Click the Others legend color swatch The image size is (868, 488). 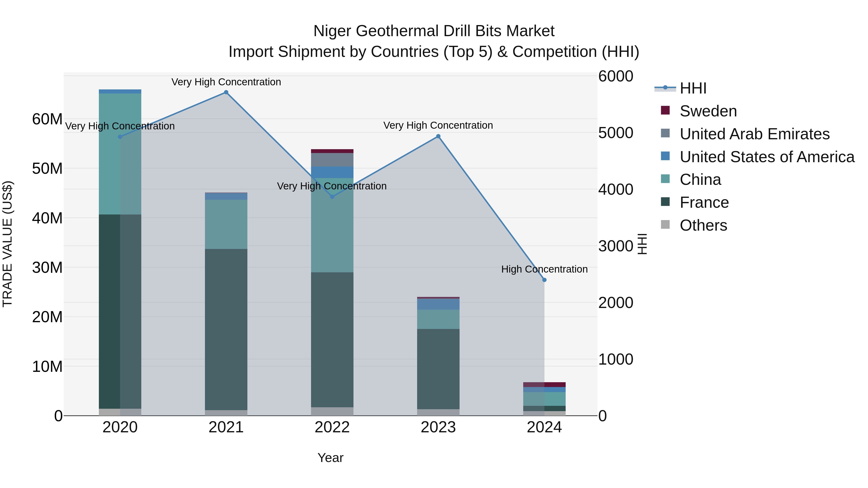click(x=665, y=225)
